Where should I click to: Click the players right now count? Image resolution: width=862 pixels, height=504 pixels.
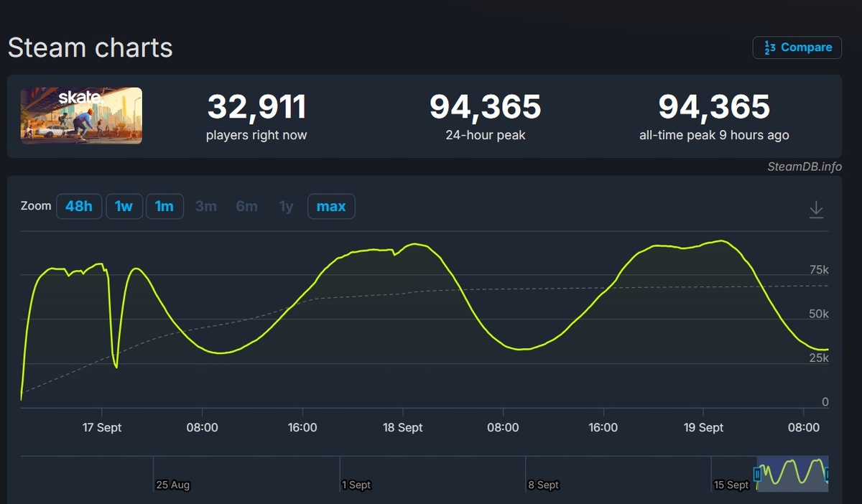tap(256, 106)
